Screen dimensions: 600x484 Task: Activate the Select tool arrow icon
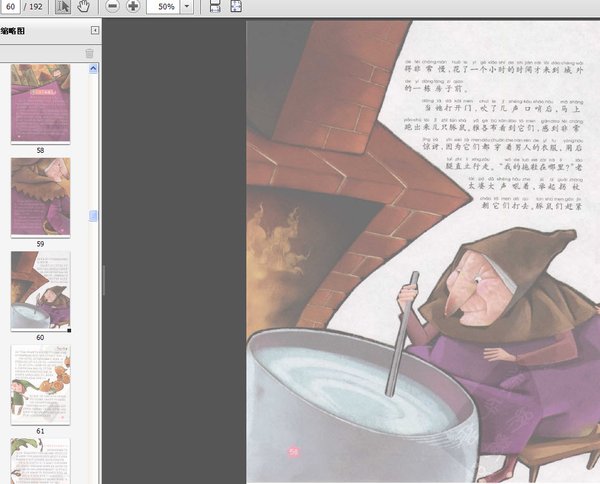click(63, 6)
